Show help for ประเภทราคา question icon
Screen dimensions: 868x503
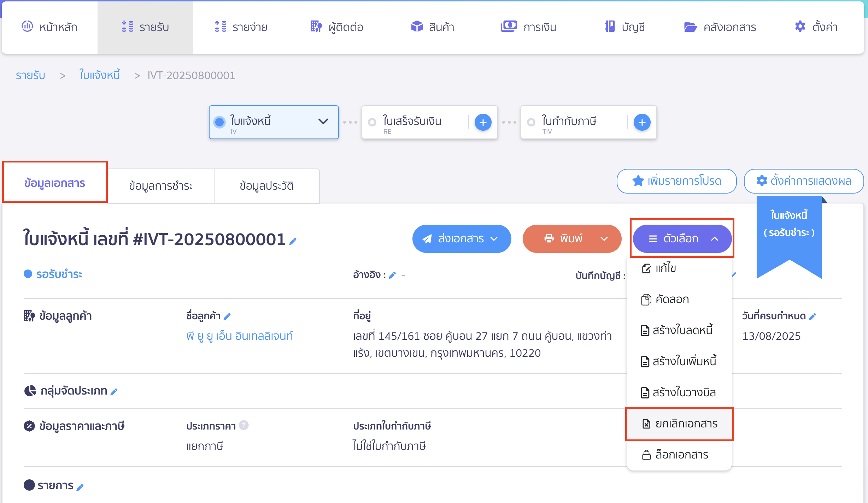pos(244,425)
